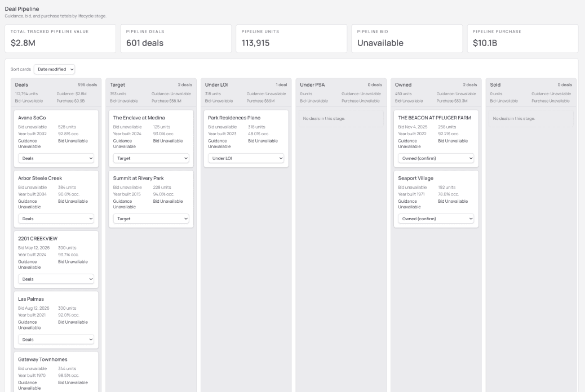Click Purchase $50.3M in Owned column

[452, 101]
